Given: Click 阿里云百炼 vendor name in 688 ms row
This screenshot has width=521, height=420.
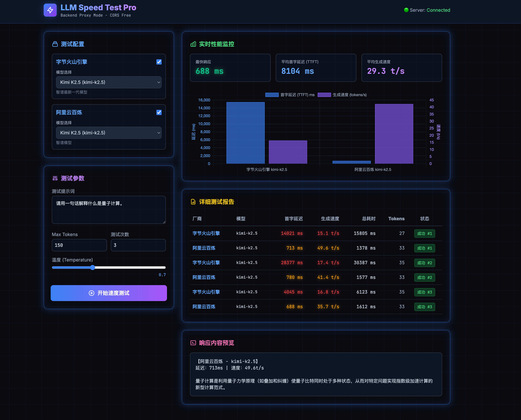Looking at the screenshot, I should coord(204,307).
